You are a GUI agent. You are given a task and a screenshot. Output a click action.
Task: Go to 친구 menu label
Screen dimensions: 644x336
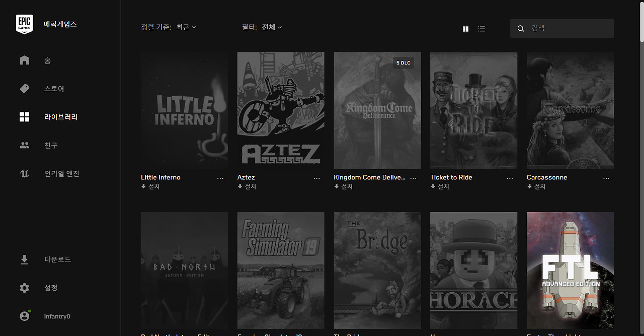(x=51, y=145)
